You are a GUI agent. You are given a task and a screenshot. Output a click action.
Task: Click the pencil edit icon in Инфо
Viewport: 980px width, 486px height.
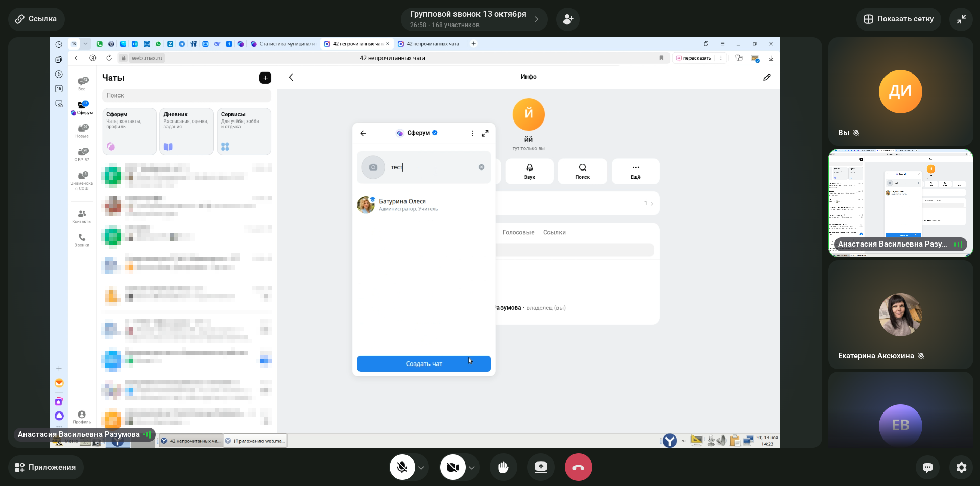(x=767, y=77)
